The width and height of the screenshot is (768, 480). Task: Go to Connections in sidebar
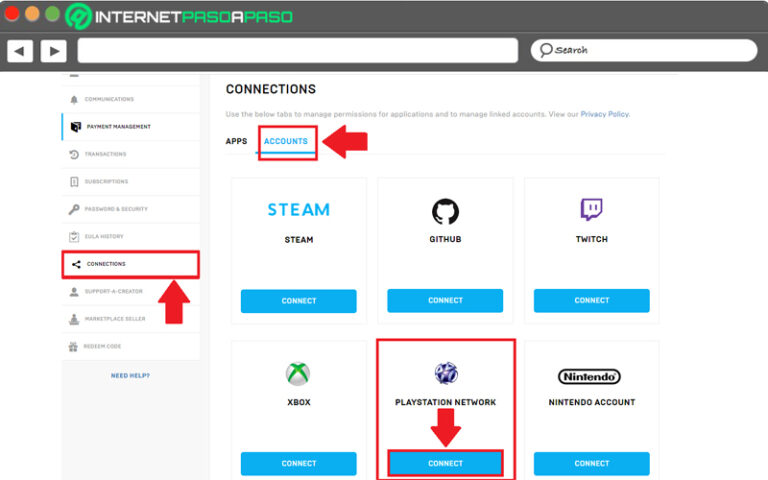[106, 264]
